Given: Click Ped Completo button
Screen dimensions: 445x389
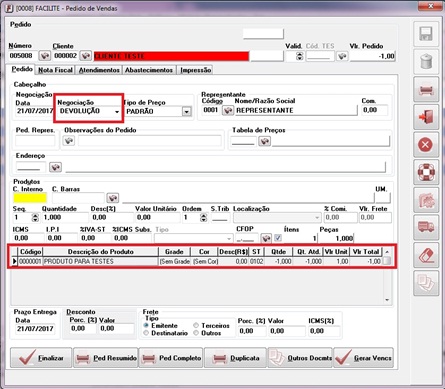Looking at the screenshot, I should click(171, 358).
